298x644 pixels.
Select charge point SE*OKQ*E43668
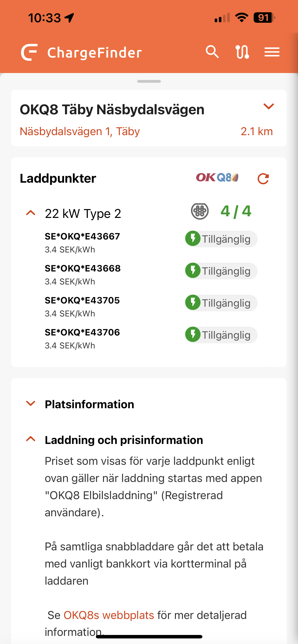(x=83, y=268)
